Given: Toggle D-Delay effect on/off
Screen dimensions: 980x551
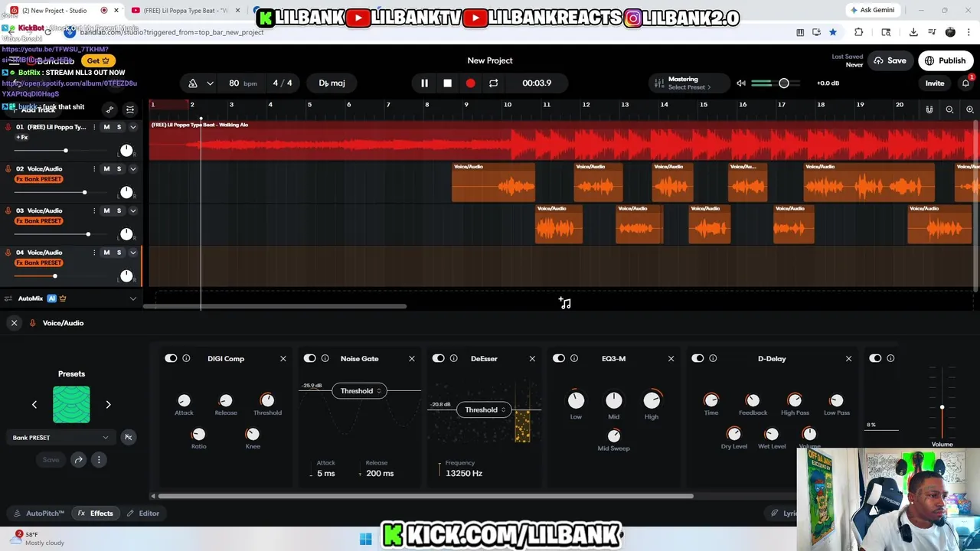Looking at the screenshot, I should [697, 358].
